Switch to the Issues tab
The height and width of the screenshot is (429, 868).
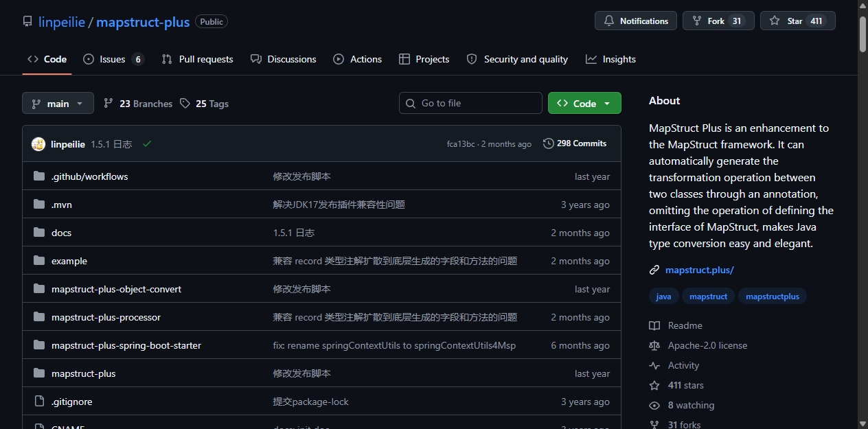tap(113, 59)
